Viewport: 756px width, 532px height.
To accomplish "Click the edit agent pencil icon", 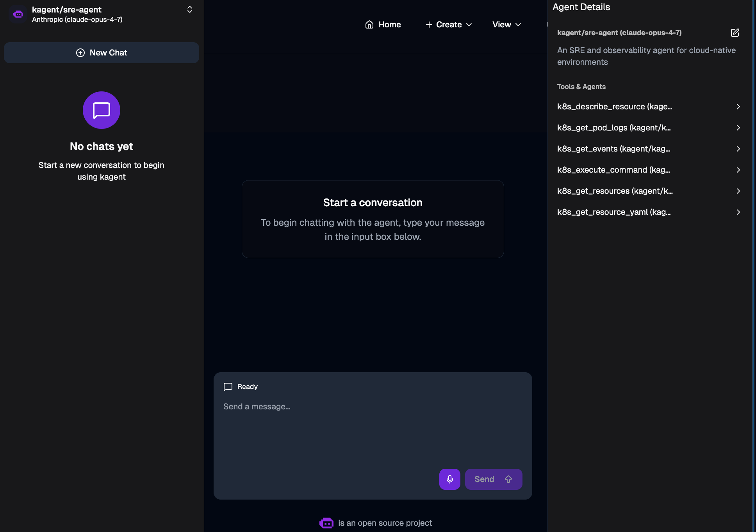I will tap(735, 33).
